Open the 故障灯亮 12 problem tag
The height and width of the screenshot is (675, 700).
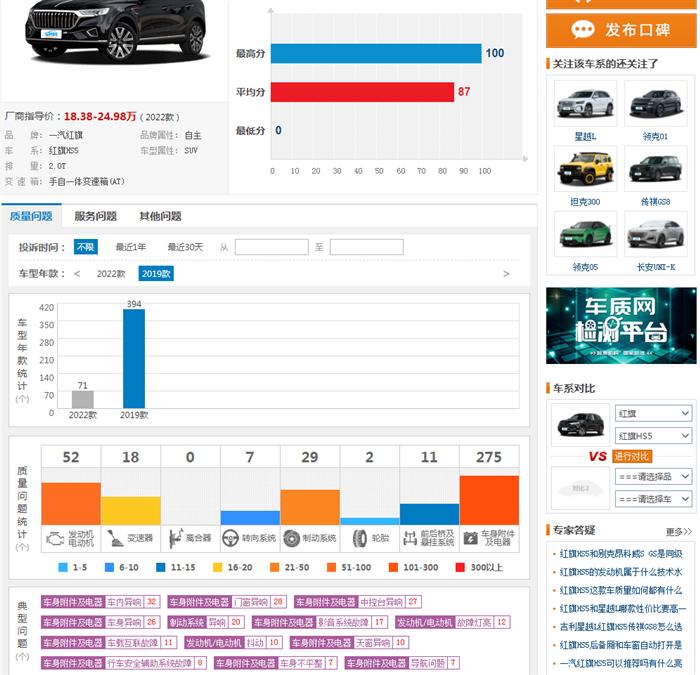point(452,622)
